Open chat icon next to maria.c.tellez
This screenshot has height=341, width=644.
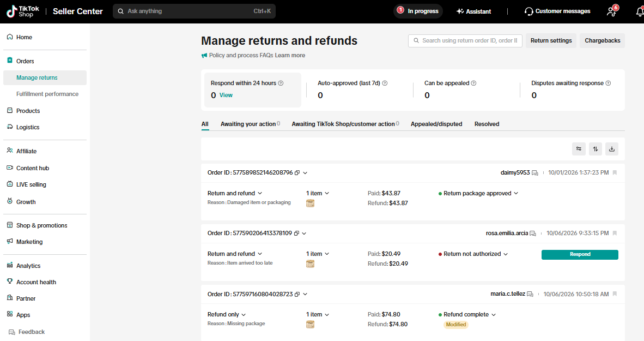(530, 294)
